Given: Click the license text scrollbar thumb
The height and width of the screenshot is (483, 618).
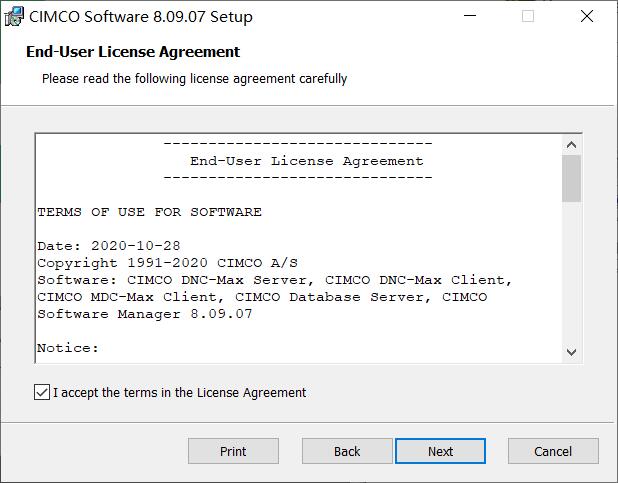Looking at the screenshot, I should pos(571,178).
